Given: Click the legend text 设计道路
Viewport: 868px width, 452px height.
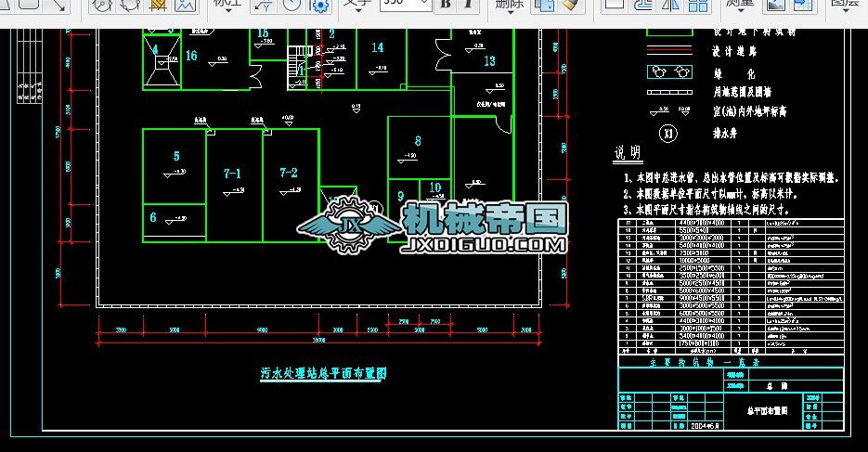Looking at the screenshot, I should coord(734,51).
